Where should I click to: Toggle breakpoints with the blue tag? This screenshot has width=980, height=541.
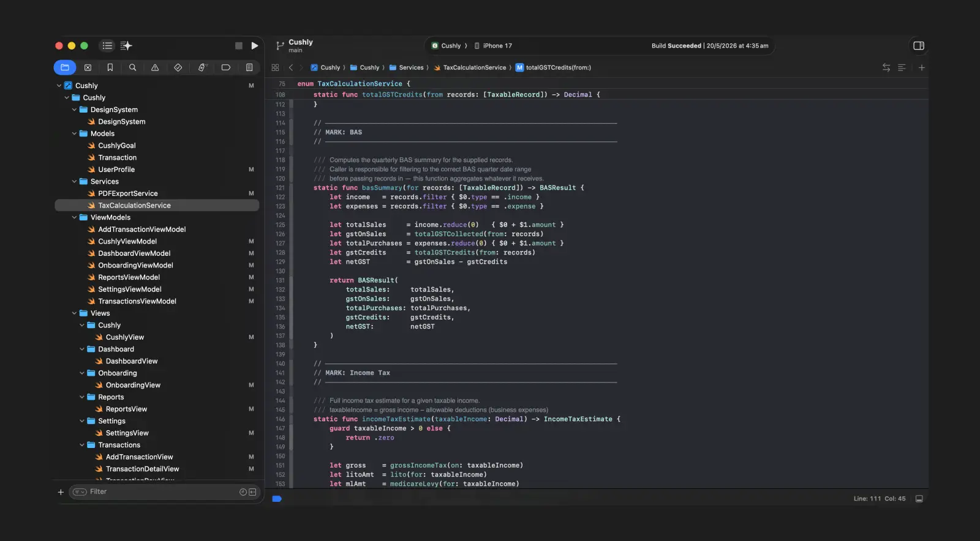[x=277, y=499]
